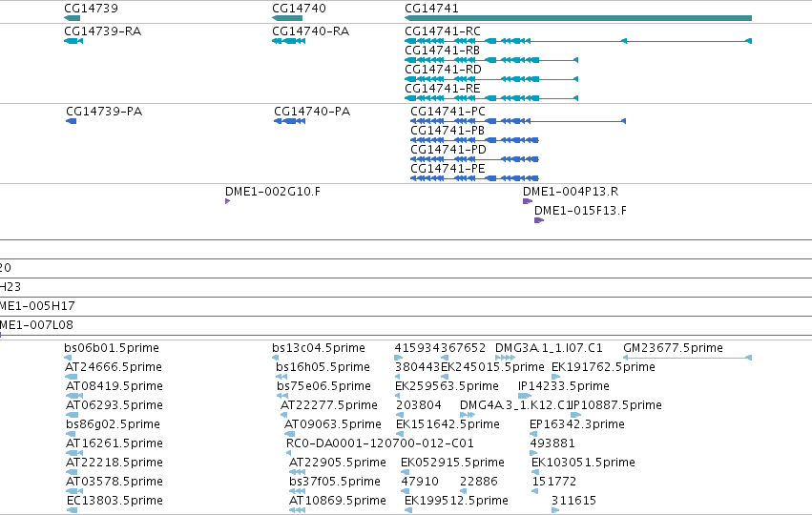Pick the AT22905.5prime EST
The height and width of the screenshot is (515, 812).
pos(338,463)
